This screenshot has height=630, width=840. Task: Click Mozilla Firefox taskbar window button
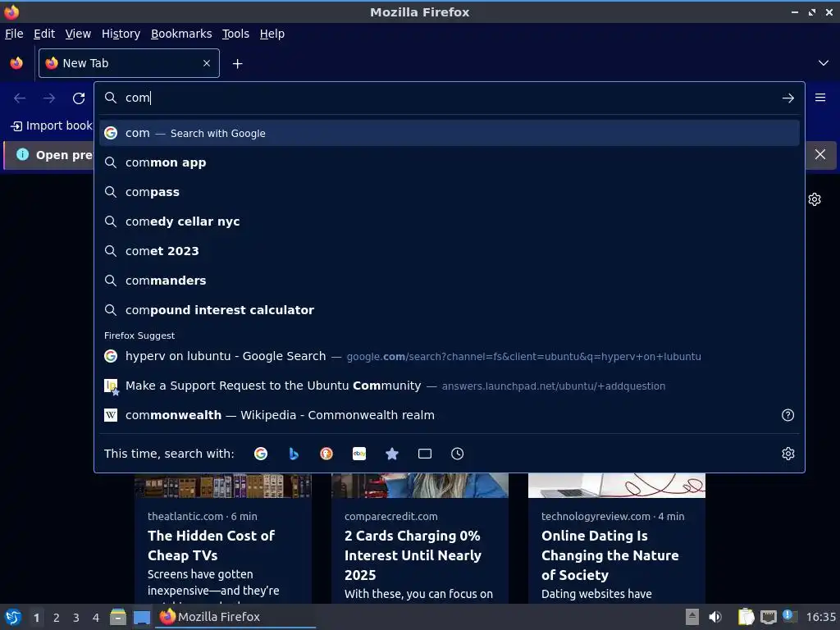coord(235,617)
